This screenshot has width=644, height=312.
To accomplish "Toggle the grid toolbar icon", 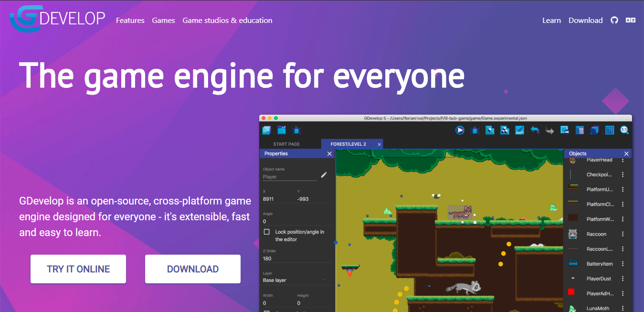I will (610, 129).
